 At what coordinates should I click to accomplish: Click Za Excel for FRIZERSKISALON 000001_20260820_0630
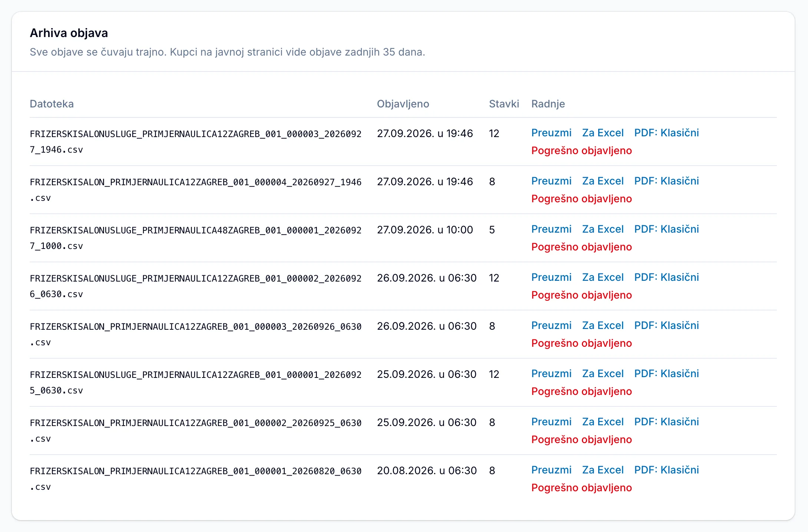click(x=603, y=470)
